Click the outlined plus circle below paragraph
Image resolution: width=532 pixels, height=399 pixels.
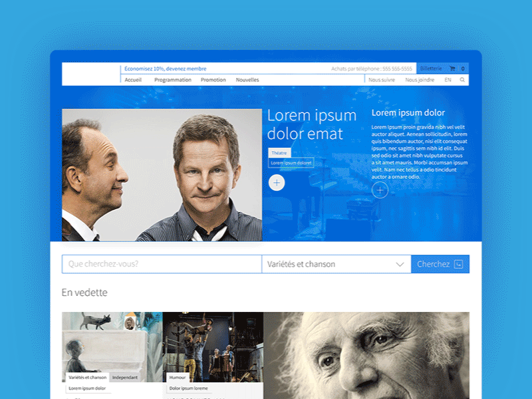(x=380, y=190)
